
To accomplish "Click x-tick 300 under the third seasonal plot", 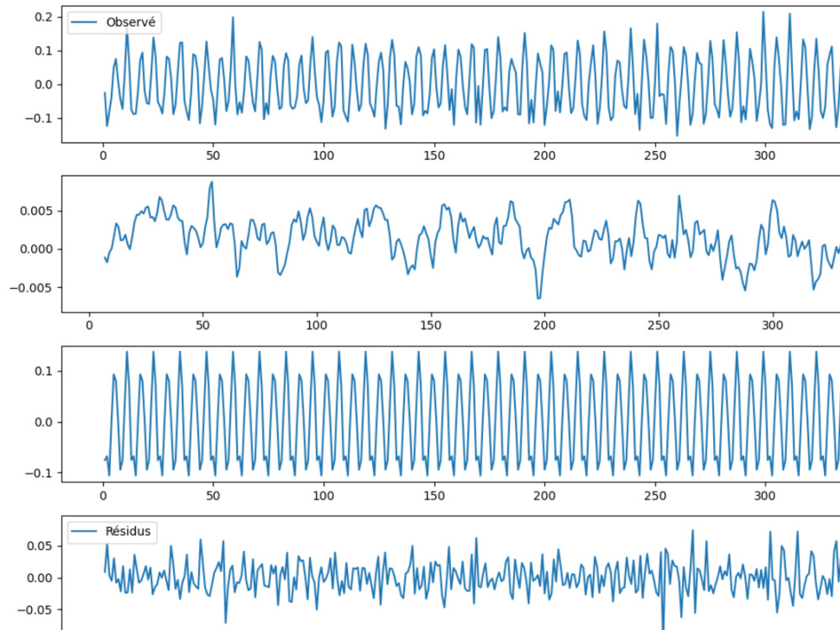I will (x=764, y=496).
